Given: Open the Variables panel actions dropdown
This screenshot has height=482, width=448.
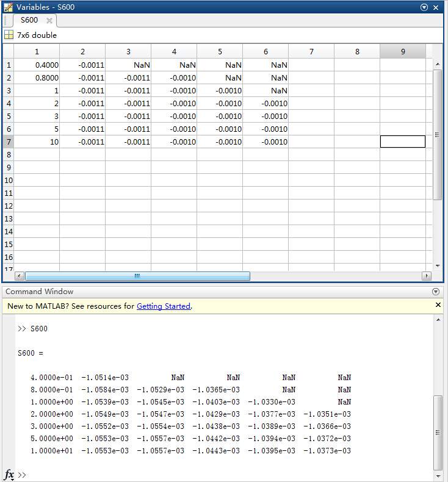Looking at the screenshot, I should coord(424,7).
